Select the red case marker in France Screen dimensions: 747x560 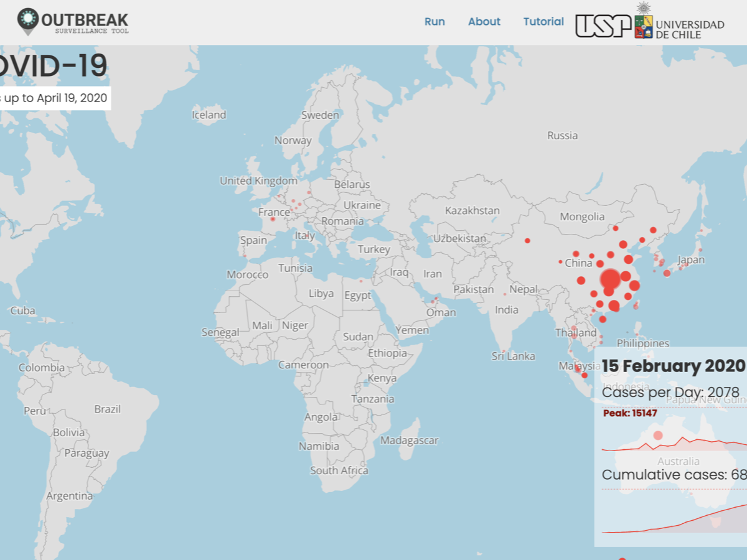click(x=273, y=219)
